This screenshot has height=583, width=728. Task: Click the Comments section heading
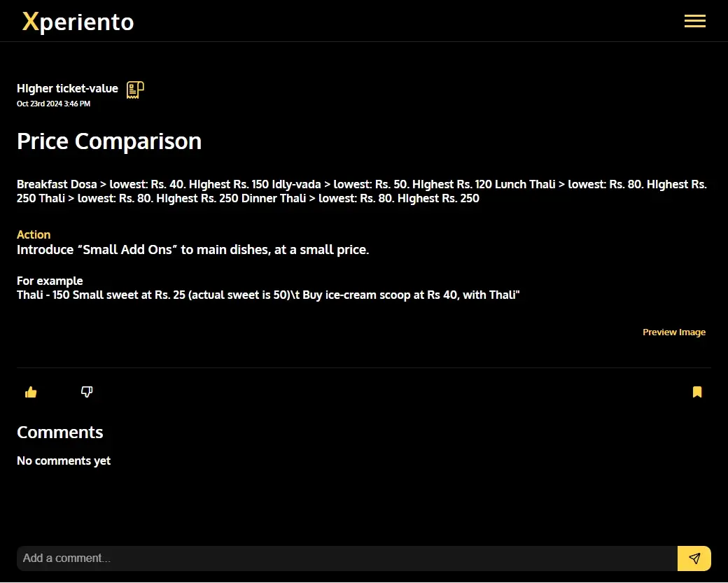coord(60,432)
